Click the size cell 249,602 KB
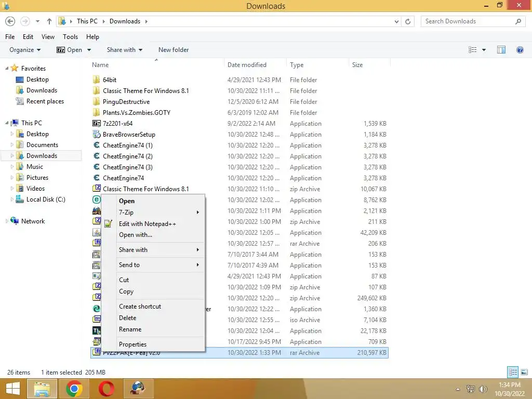The image size is (532, 399). [x=371, y=298]
